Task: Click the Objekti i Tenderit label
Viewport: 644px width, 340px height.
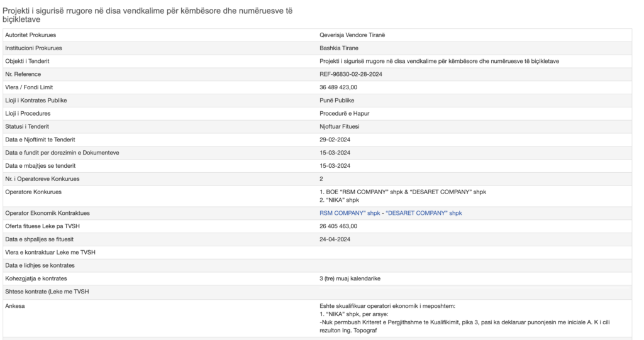Action: click(x=27, y=61)
